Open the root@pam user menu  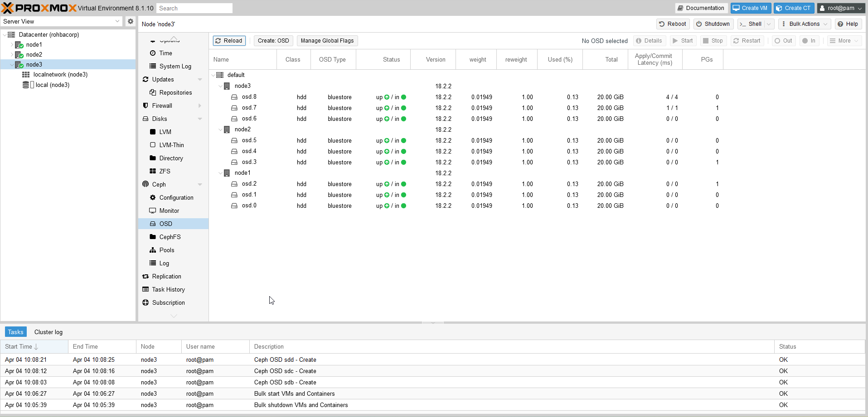841,8
